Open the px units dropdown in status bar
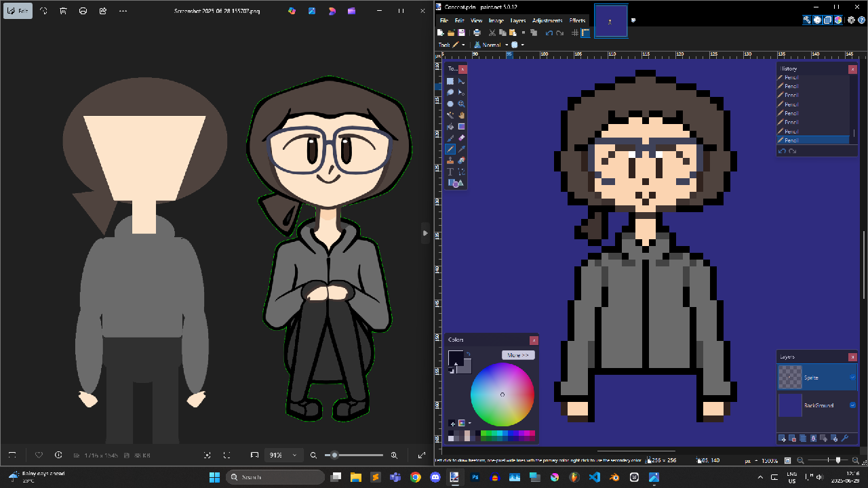 (756, 460)
